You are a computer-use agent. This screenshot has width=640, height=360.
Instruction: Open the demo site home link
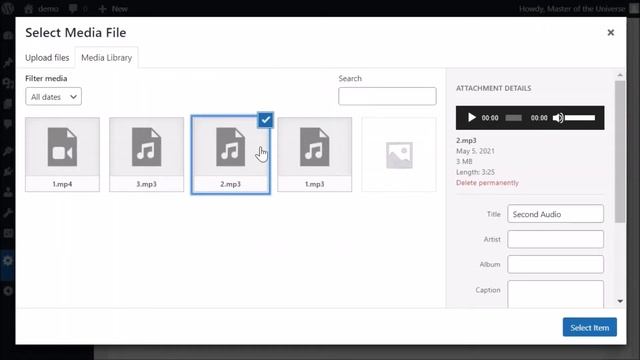(x=41, y=9)
